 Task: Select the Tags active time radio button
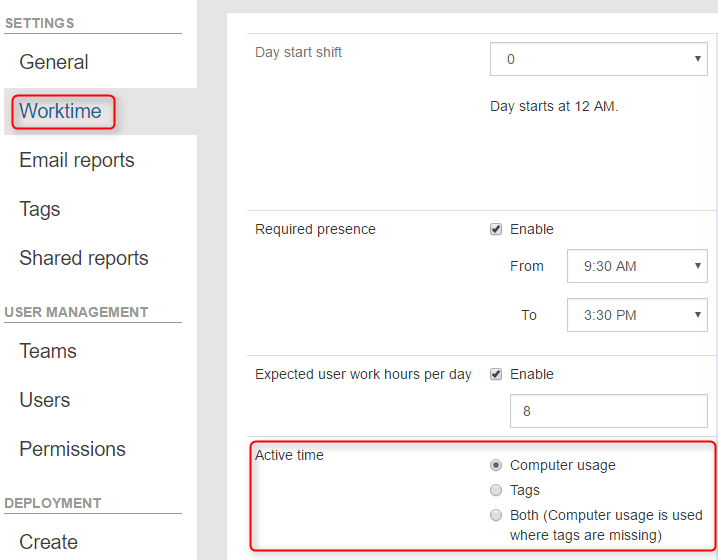coord(496,490)
